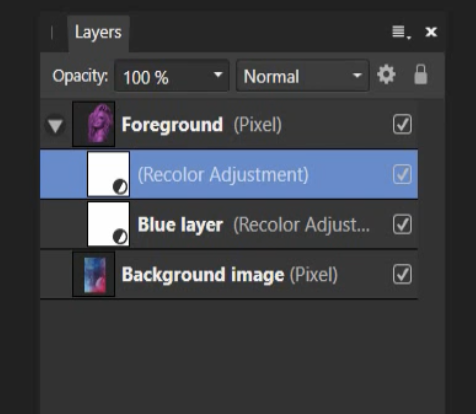Uncheck visibility of selected Recolor Adjustment
The image size is (476, 414).
pyautogui.click(x=402, y=174)
